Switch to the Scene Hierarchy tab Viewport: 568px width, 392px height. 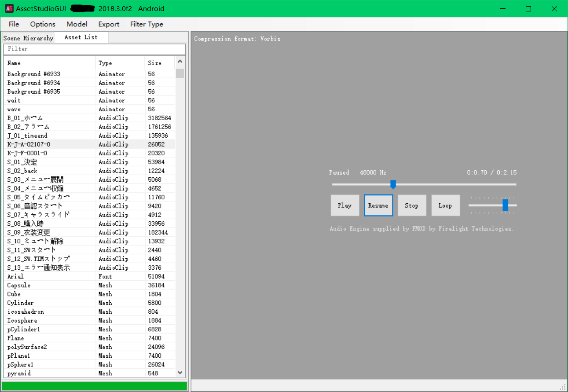[x=28, y=38]
